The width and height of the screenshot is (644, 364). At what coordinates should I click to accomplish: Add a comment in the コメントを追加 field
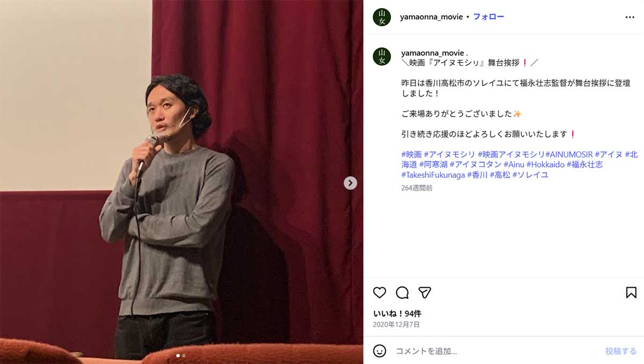(x=497, y=351)
